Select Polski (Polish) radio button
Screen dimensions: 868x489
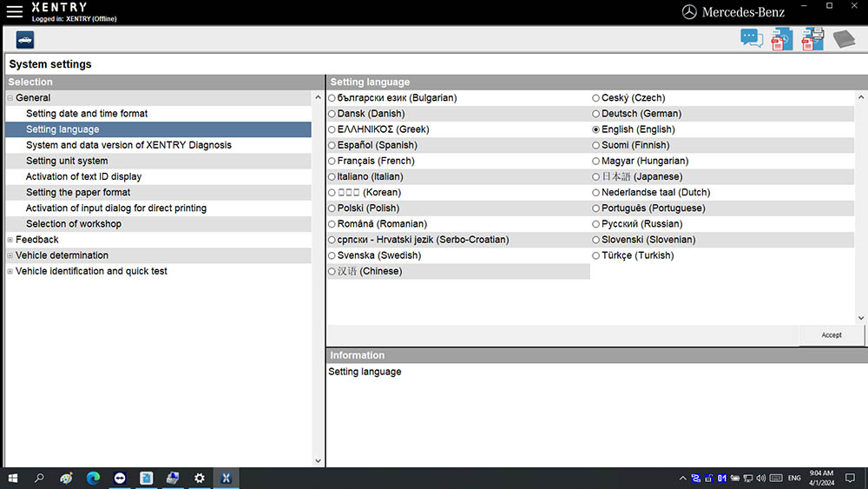click(x=332, y=208)
